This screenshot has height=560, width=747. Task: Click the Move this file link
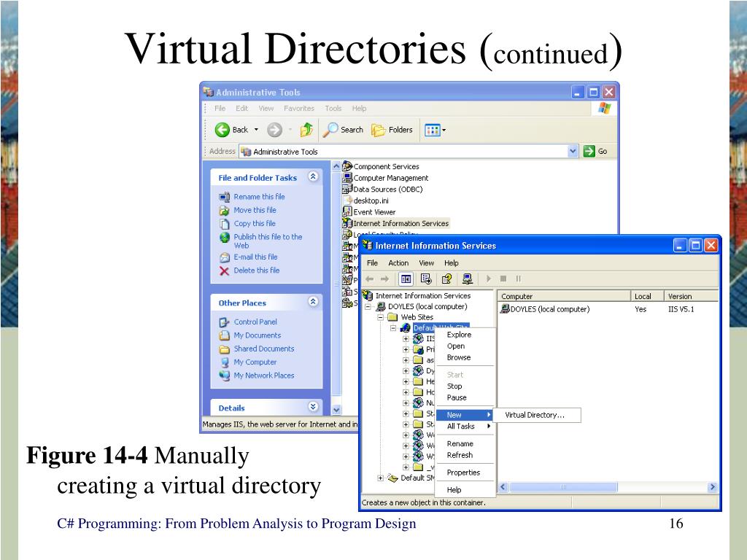tap(255, 210)
